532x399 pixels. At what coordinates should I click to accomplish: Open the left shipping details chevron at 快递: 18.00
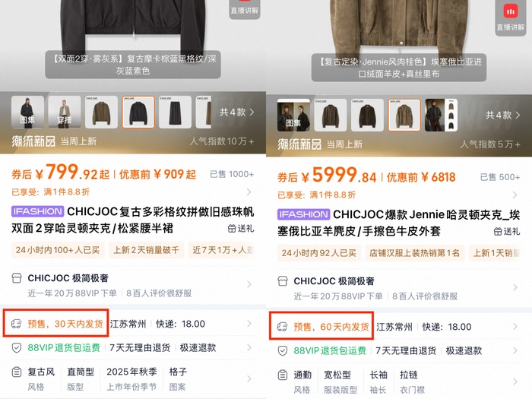tap(249, 324)
